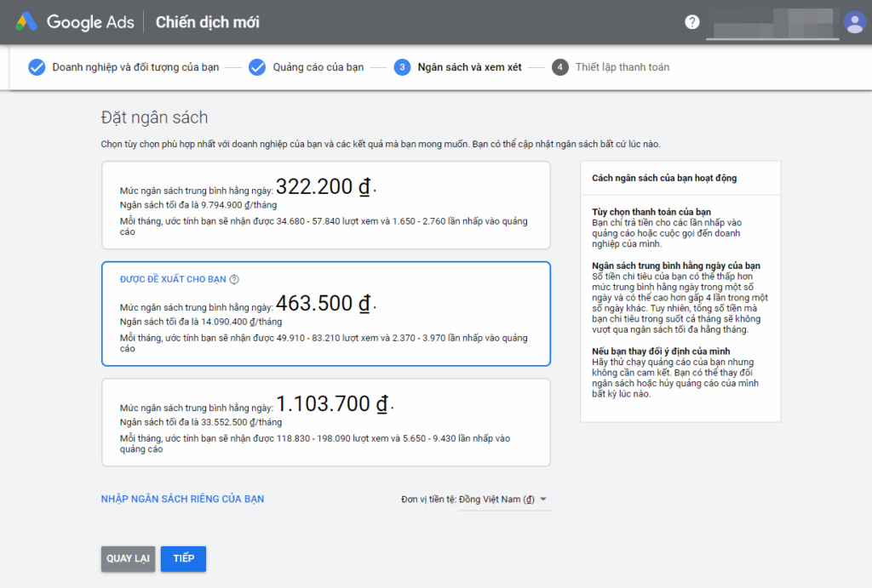
Task: Open the user account avatar
Action: (853, 22)
